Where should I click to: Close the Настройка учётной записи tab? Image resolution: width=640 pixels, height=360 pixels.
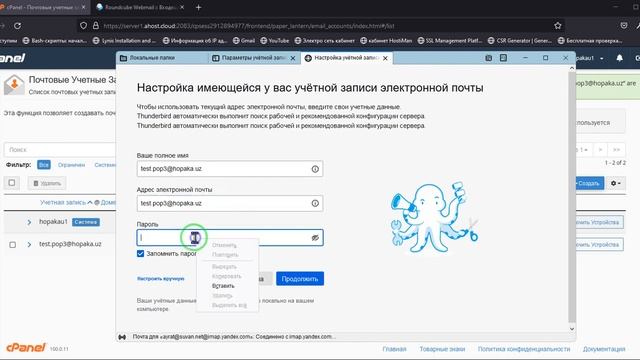pos(385,58)
